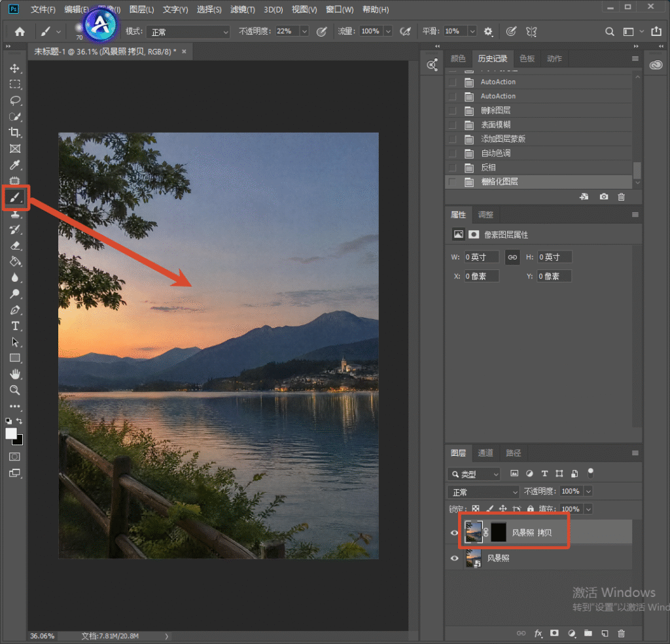Select the Move tool
670x644 pixels.
point(15,69)
